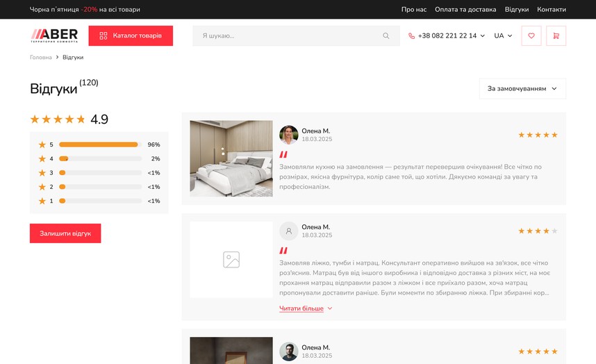This screenshot has height=364, width=596.
Task: Open the shopping cart icon
Action: (x=556, y=35)
